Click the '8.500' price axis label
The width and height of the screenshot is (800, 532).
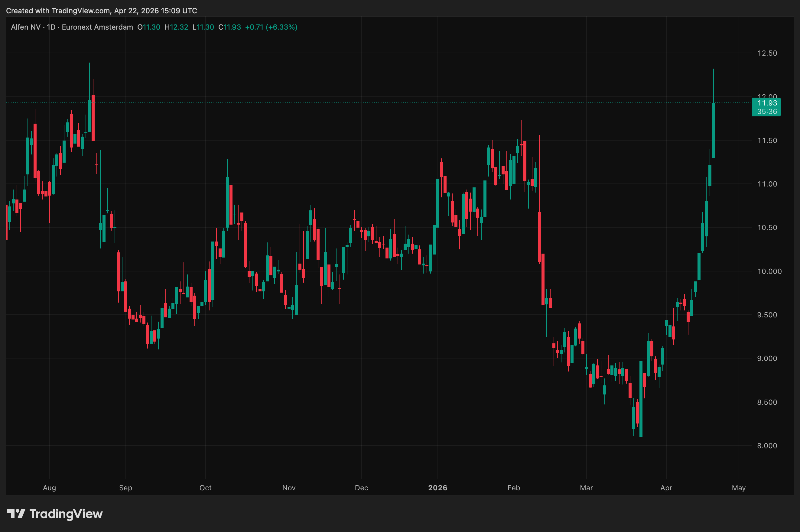[x=767, y=402]
